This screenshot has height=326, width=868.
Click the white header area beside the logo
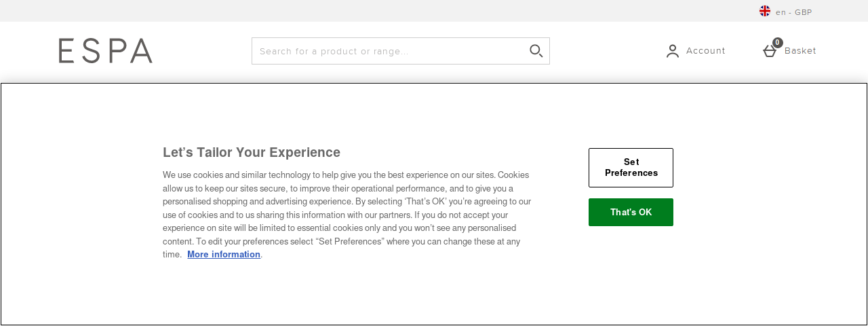(202, 51)
